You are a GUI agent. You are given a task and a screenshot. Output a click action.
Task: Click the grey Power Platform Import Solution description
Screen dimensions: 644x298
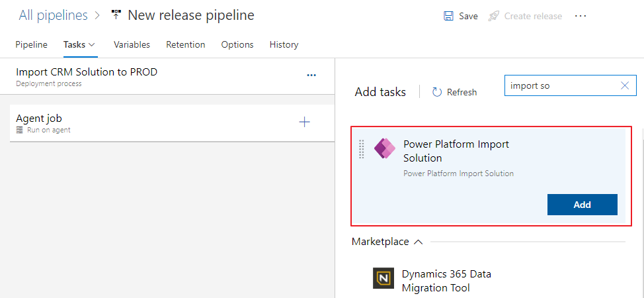458,174
